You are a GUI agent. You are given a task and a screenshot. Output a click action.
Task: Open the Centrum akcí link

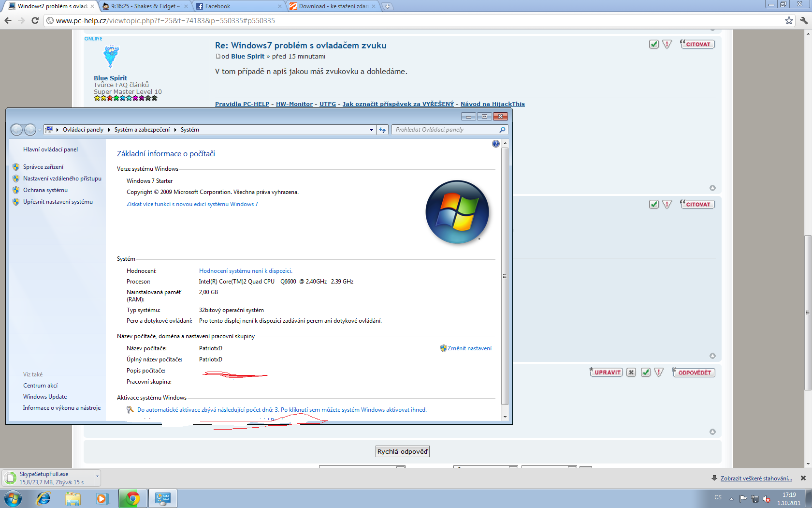[x=40, y=386]
